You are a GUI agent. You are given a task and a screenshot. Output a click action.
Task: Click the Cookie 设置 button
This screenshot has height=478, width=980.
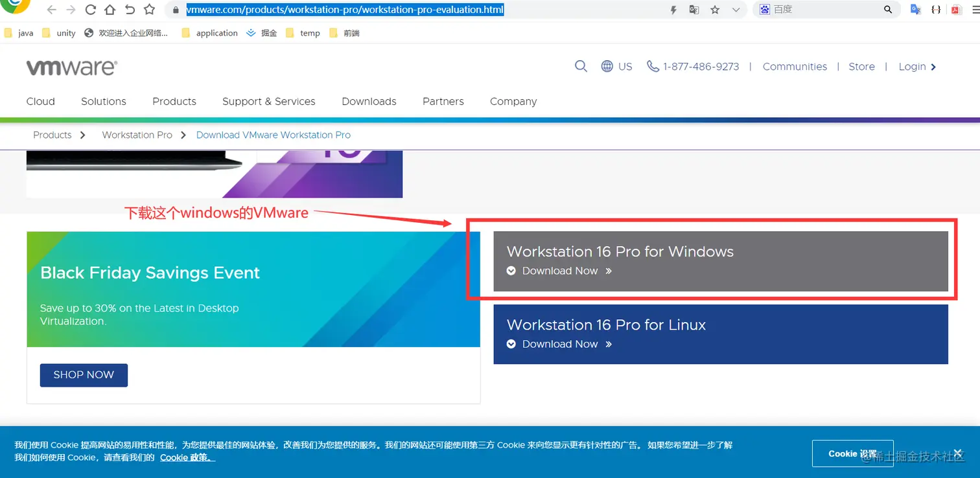852,453
